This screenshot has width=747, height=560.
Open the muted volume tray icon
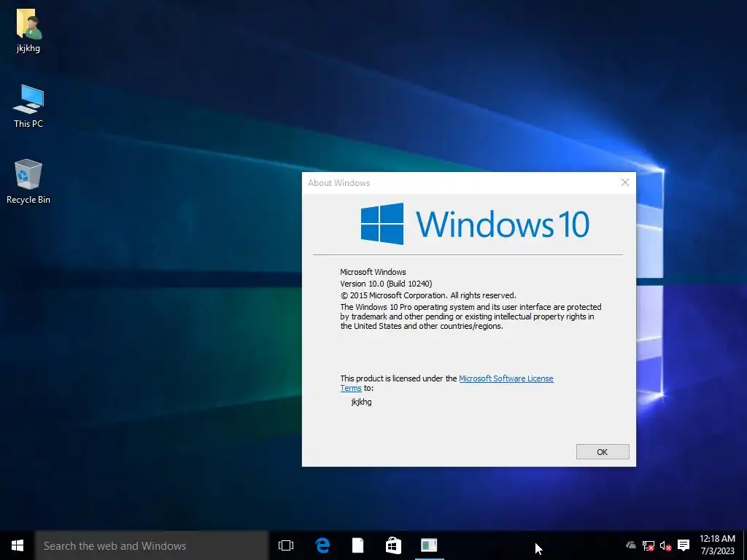[665, 545]
